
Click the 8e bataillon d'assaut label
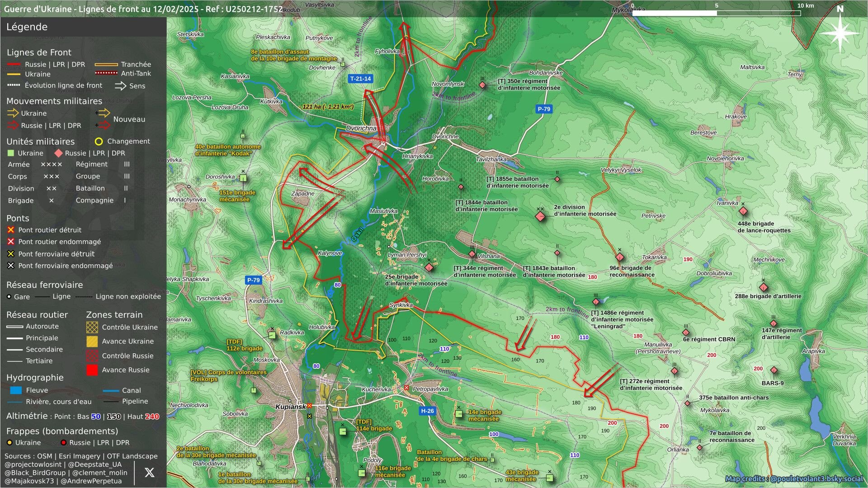click(x=294, y=55)
